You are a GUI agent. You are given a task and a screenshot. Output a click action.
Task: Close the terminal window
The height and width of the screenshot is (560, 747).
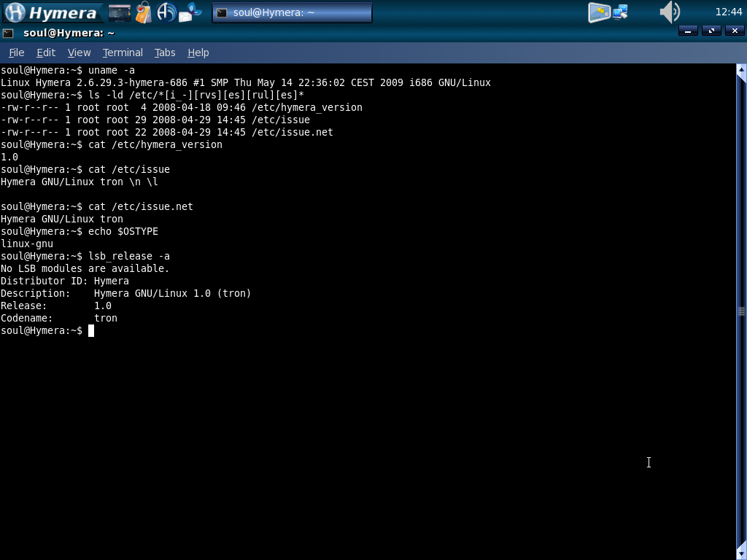click(735, 31)
